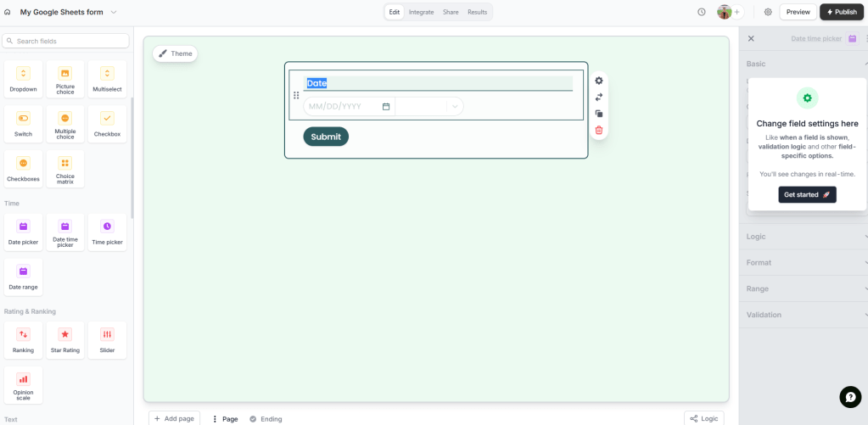Click the Search fields input

[x=66, y=41]
